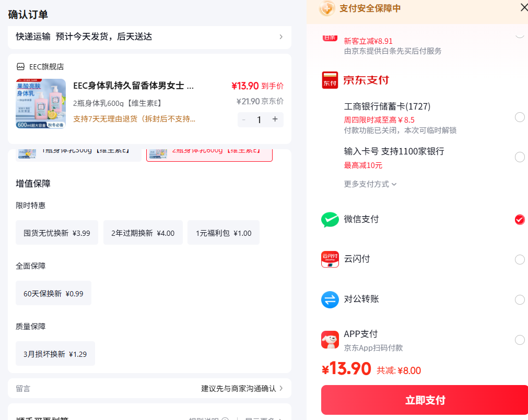Click 京东App扫码付款 description text
This screenshot has width=528, height=420.
[373, 347]
